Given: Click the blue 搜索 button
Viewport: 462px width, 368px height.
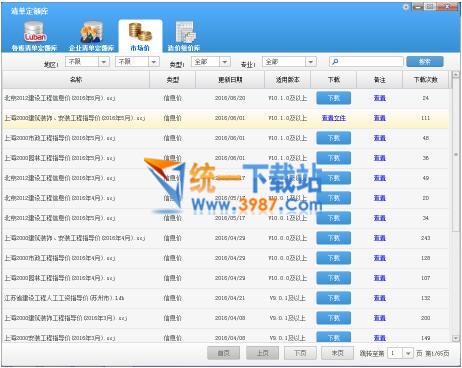Looking at the screenshot, I should (425, 62).
